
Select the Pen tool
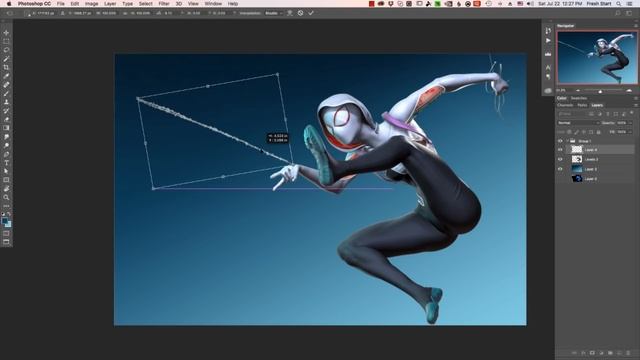coord(6,154)
